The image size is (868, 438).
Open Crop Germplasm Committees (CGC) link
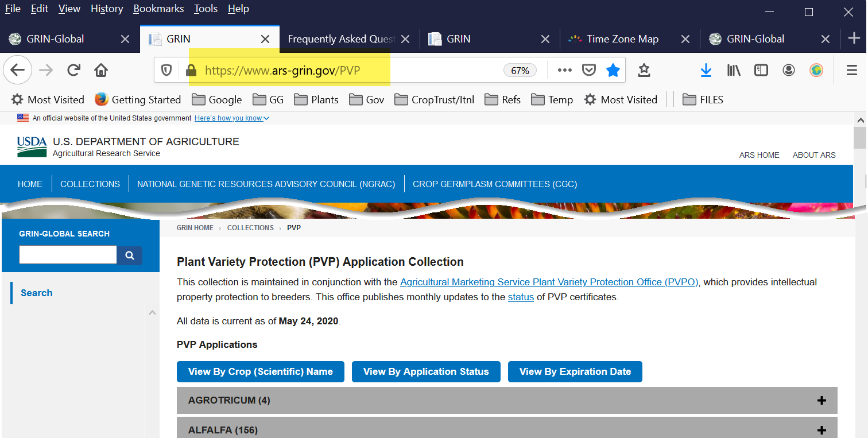[495, 184]
